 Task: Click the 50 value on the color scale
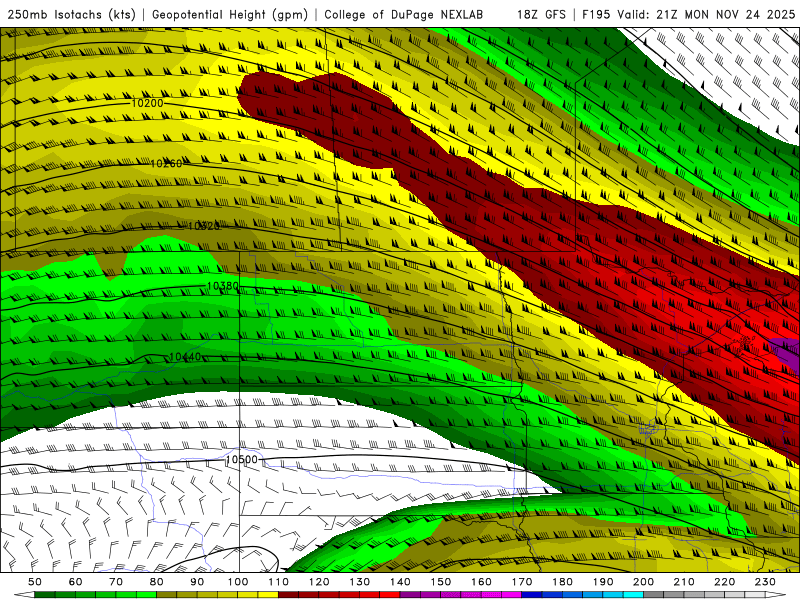[35, 582]
